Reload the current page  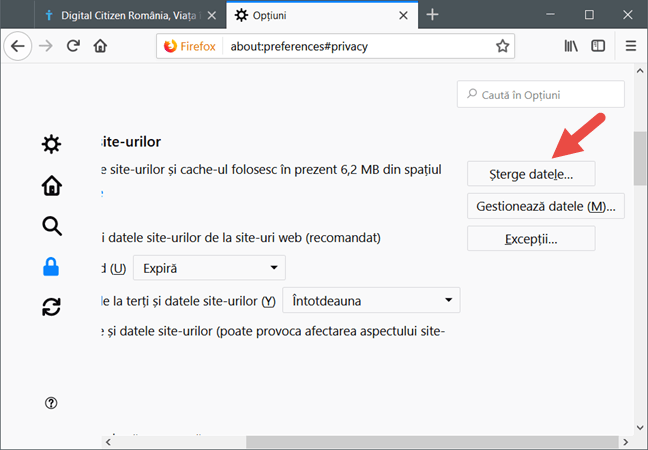click(73, 46)
